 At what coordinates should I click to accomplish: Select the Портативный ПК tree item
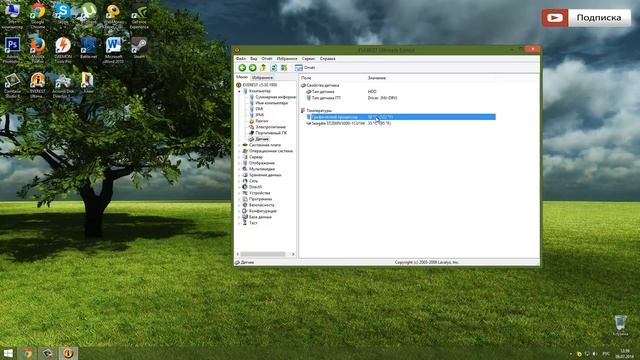point(268,133)
